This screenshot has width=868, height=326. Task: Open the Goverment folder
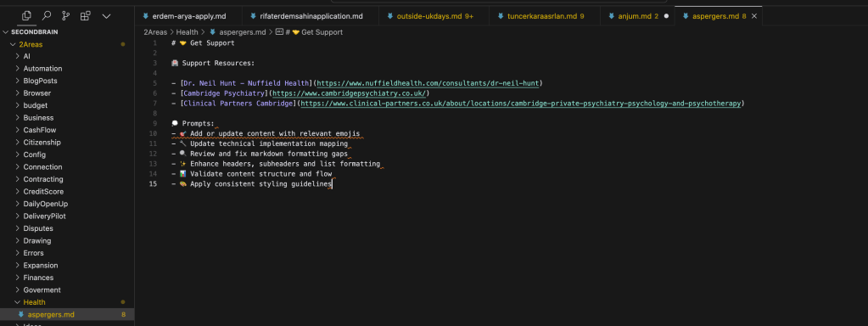[42, 289]
